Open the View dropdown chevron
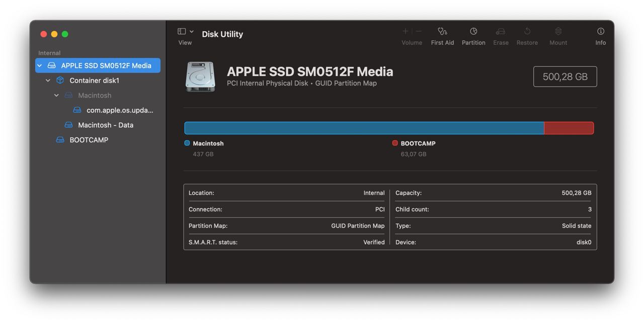The height and width of the screenshot is (323, 644). coord(192,31)
